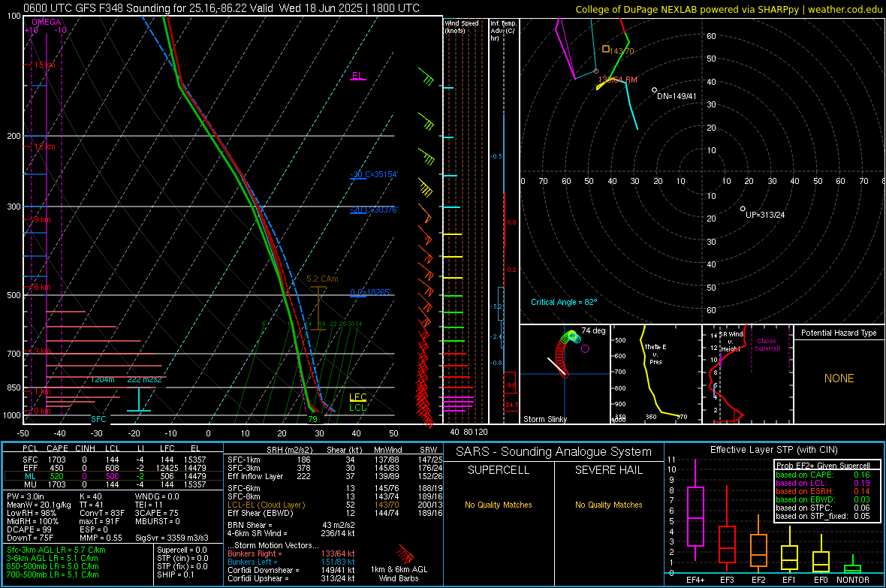Click the green 79 dewpoint value at surface
The image size is (886, 588).
[312, 419]
